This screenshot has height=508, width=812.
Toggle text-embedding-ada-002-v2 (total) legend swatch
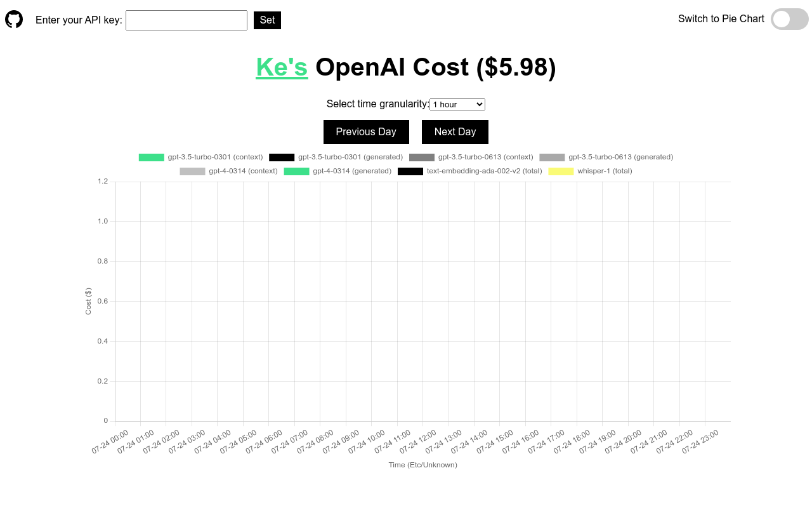[410, 171]
